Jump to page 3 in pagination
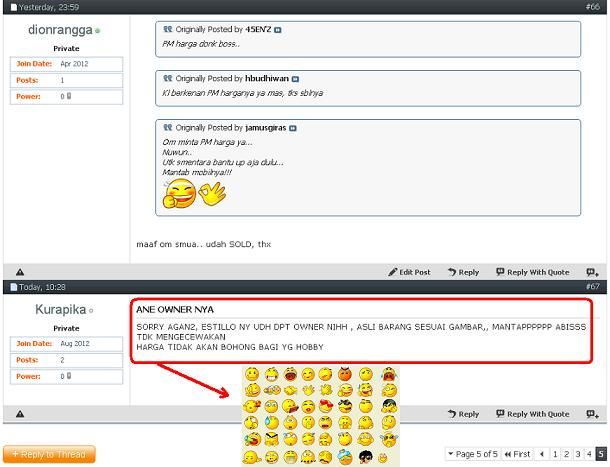The image size is (610, 467). coord(578,454)
